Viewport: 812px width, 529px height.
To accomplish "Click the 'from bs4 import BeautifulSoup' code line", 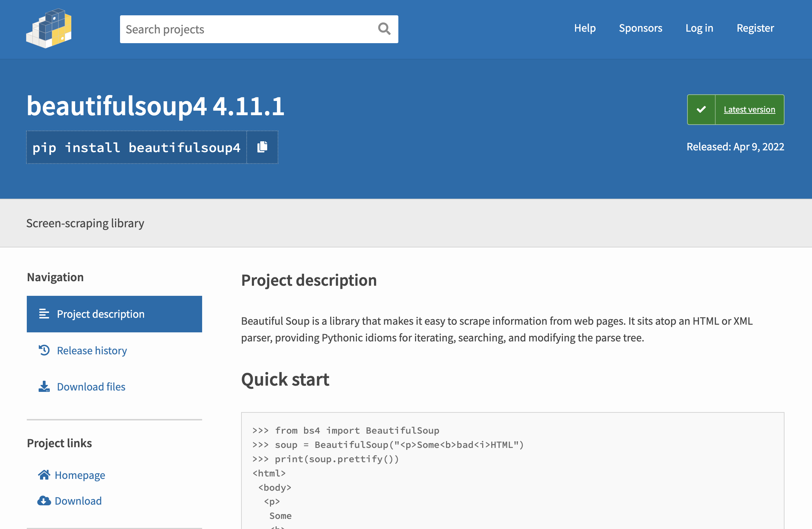I will coord(346,431).
